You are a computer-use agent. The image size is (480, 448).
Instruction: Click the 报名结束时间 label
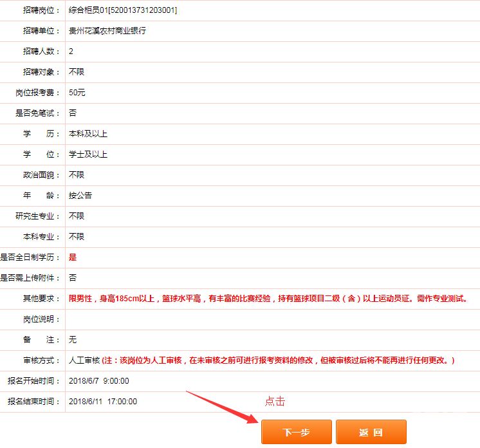tap(33, 401)
